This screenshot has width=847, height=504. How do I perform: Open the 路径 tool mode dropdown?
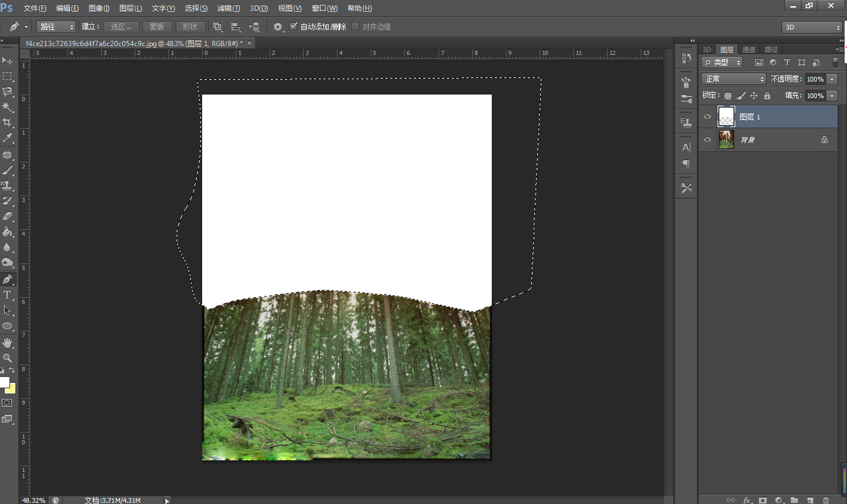(56, 27)
